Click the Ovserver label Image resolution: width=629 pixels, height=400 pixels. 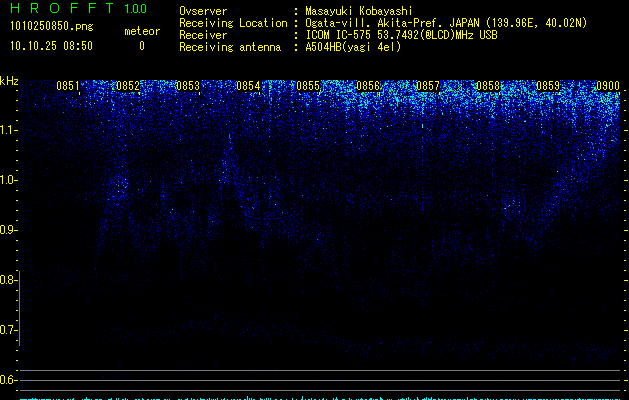coord(203,11)
